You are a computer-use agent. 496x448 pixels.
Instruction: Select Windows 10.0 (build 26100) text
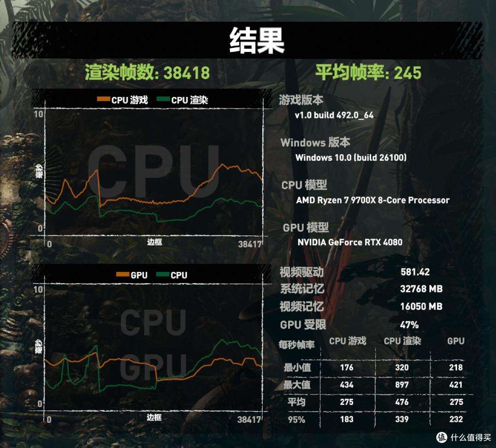[351, 158]
